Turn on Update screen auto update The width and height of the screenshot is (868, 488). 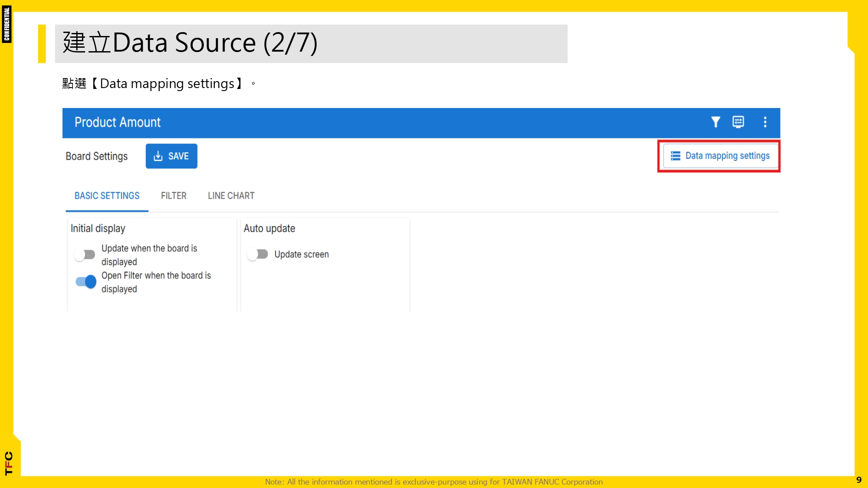point(258,254)
